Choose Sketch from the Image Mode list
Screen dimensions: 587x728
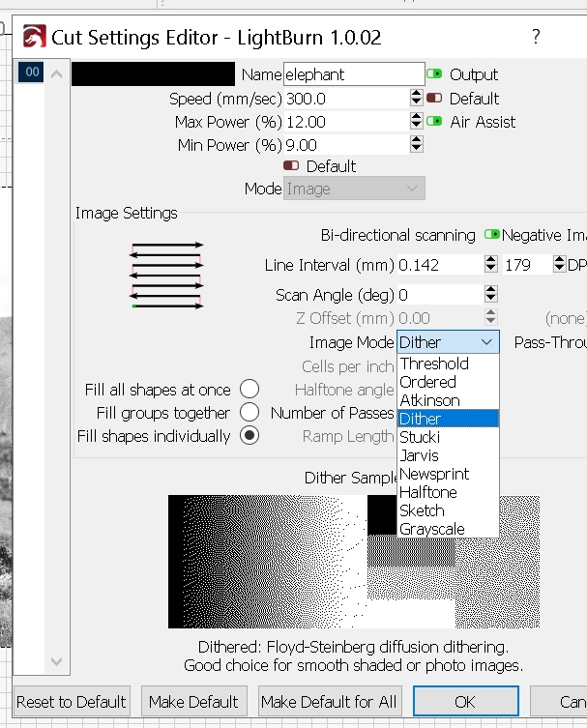point(448,510)
